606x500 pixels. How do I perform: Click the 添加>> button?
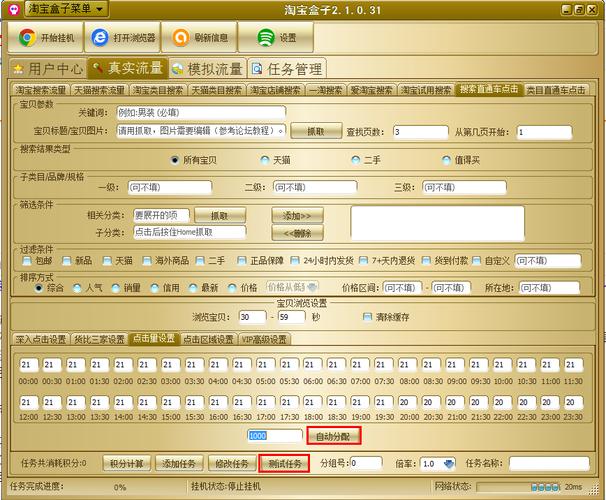[x=298, y=215]
